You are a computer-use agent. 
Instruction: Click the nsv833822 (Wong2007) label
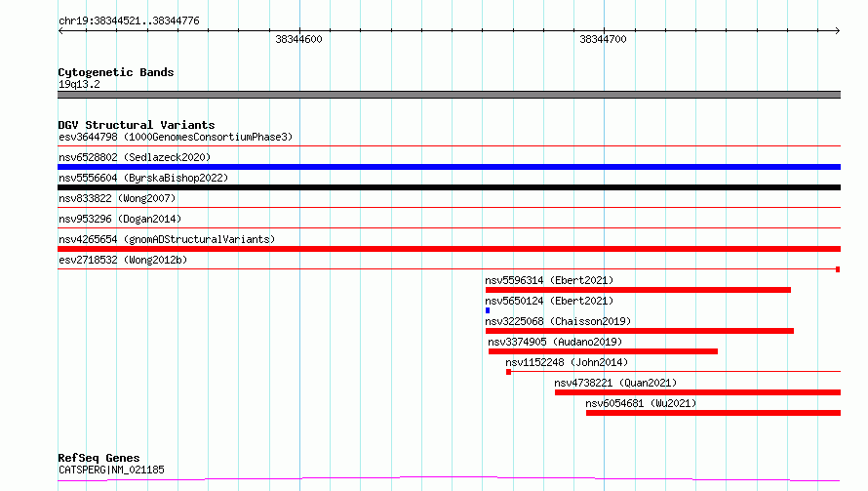coord(117,198)
